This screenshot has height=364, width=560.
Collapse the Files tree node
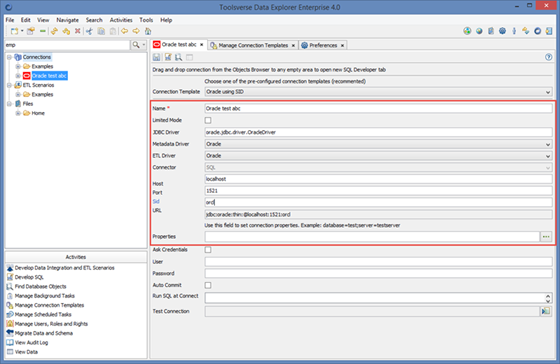tap(10, 104)
